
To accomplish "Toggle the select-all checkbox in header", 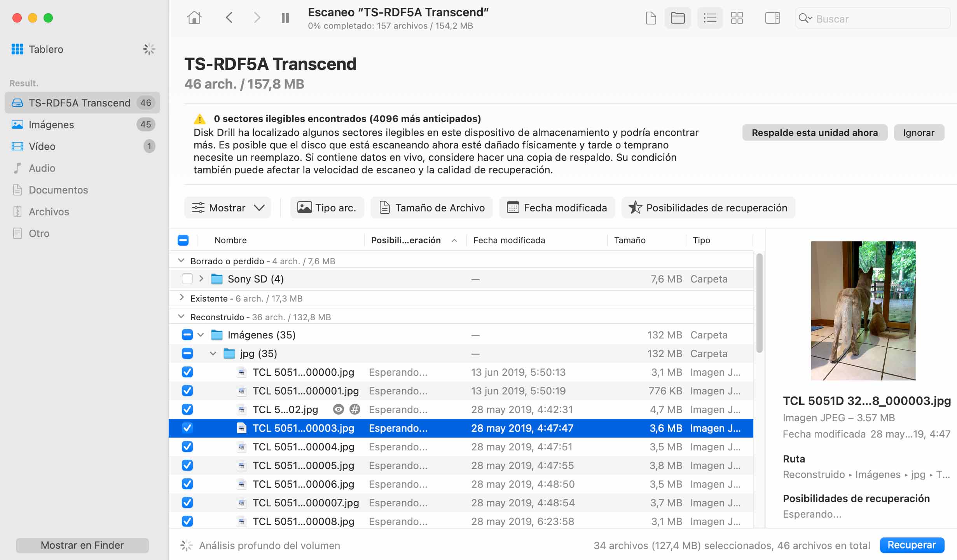I will pyautogui.click(x=183, y=240).
